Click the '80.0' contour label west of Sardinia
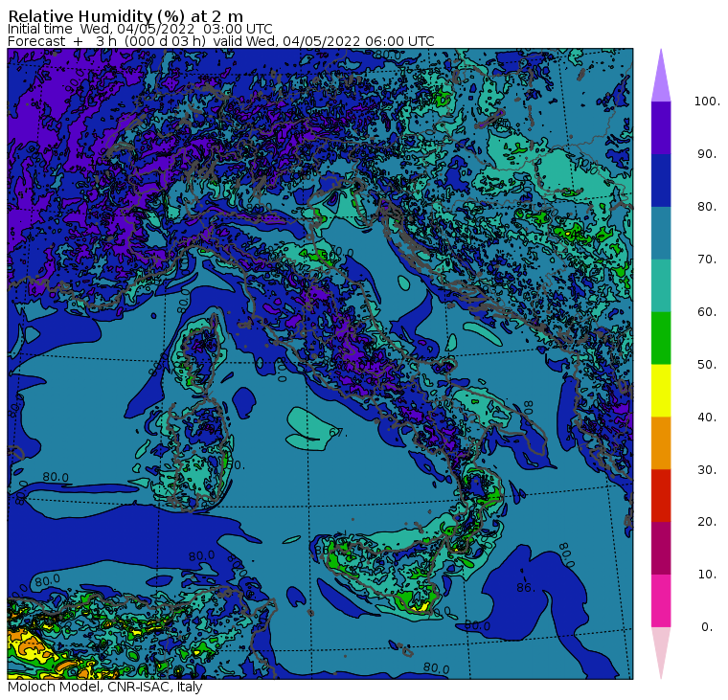Viewport: 728px width, 700px height. [x=56, y=477]
